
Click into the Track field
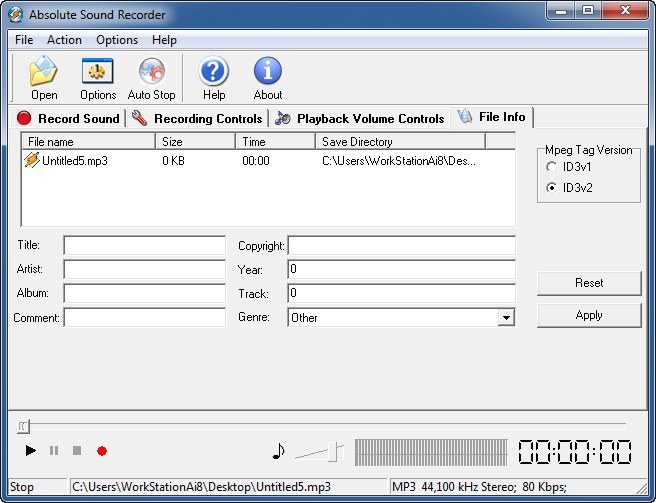401,293
